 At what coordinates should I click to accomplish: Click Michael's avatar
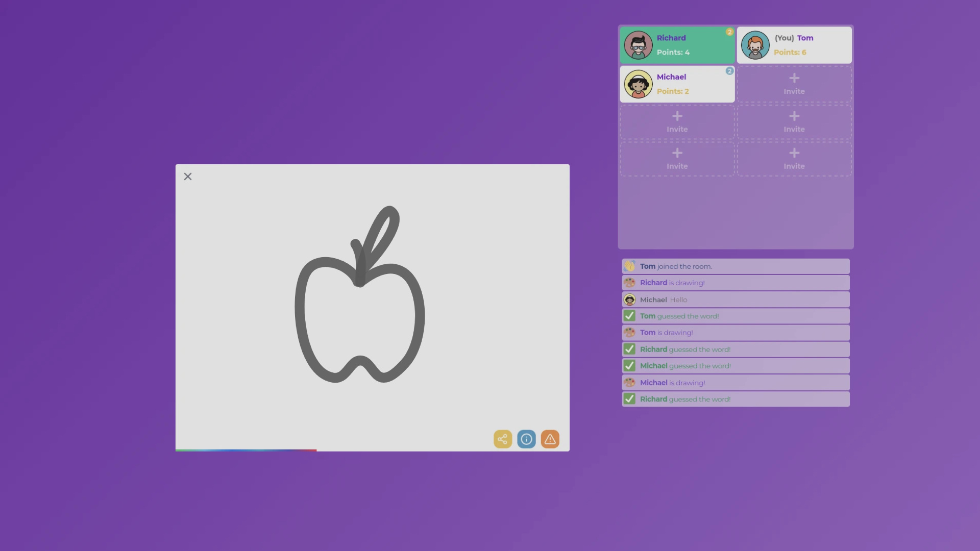tap(638, 84)
